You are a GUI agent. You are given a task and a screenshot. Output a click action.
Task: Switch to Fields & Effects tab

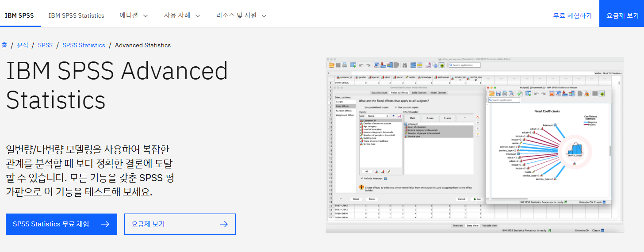pyautogui.click(x=399, y=93)
